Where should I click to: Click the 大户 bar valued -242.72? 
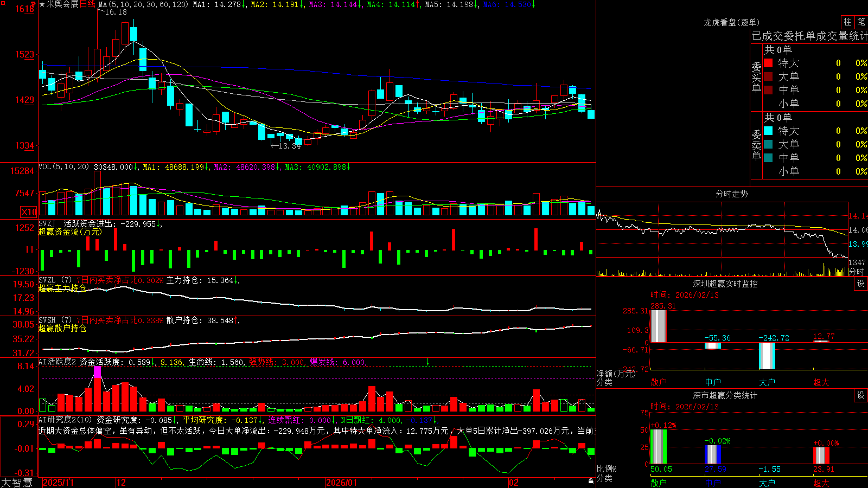767,356
